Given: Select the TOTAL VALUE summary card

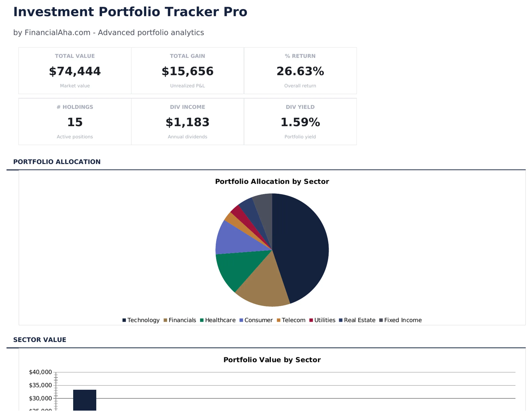Looking at the screenshot, I should pyautogui.click(x=75, y=71).
